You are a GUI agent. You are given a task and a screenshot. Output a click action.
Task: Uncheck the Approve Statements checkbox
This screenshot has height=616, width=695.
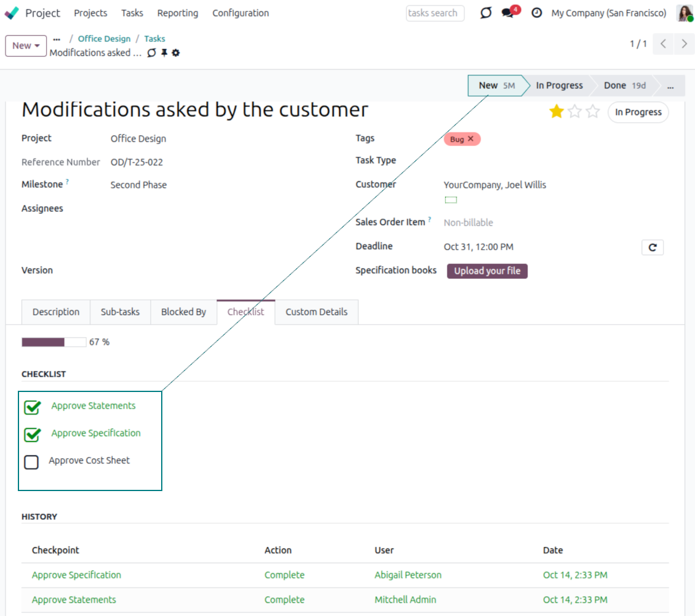[x=32, y=407]
